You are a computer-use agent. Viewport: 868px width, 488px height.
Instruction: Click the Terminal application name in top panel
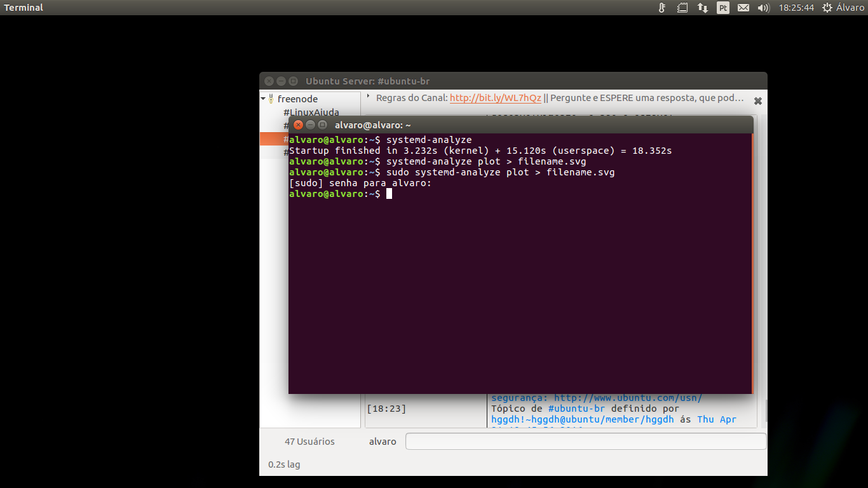click(x=24, y=8)
